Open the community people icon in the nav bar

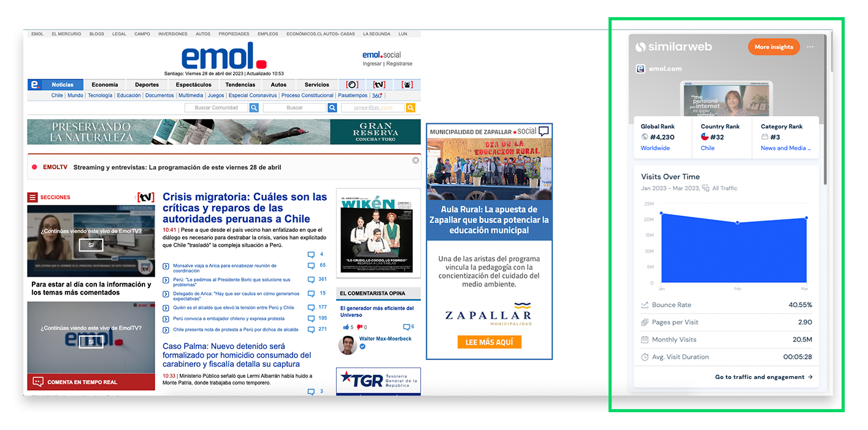(x=407, y=85)
